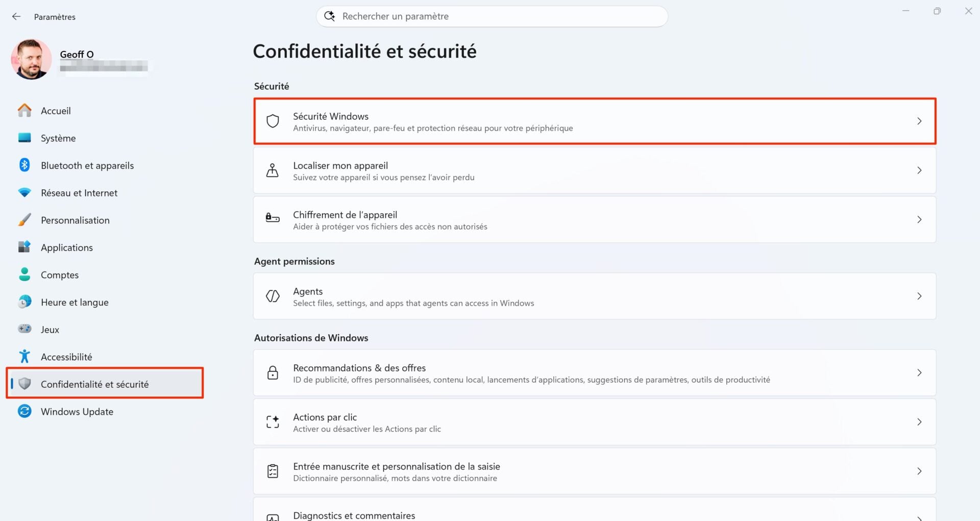Expand Recommandations & des offres
980x521 pixels.
(x=920, y=373)
